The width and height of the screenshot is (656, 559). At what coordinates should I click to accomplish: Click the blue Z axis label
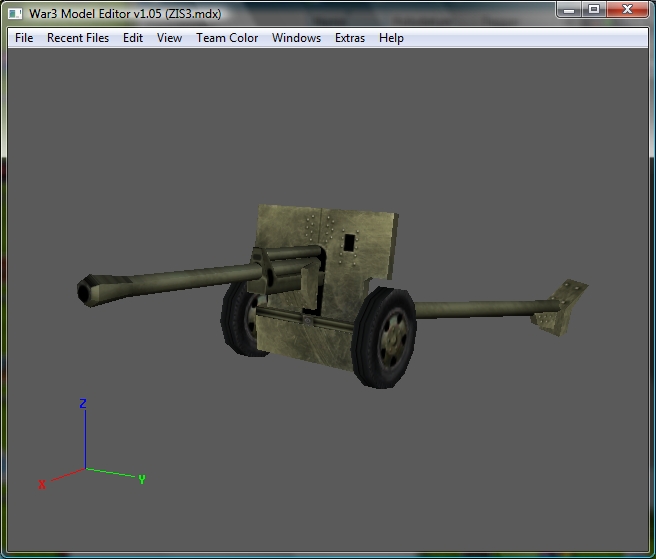coord(83,403)
